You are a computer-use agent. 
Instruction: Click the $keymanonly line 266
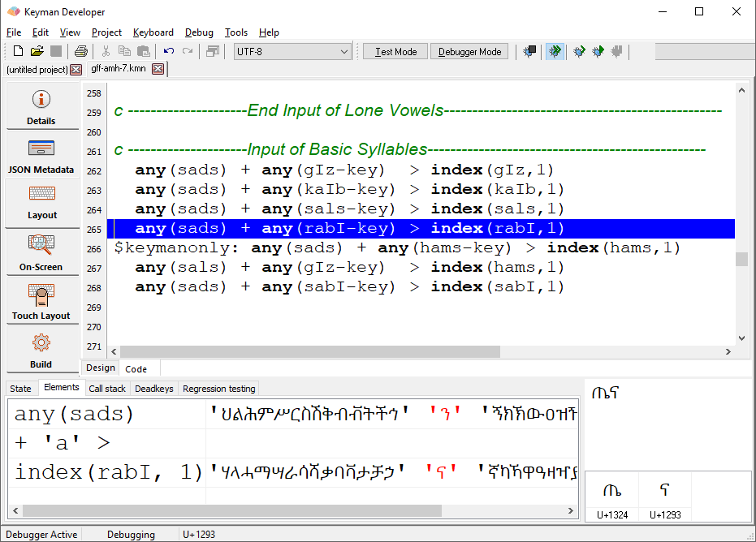(x=397, y=247)
